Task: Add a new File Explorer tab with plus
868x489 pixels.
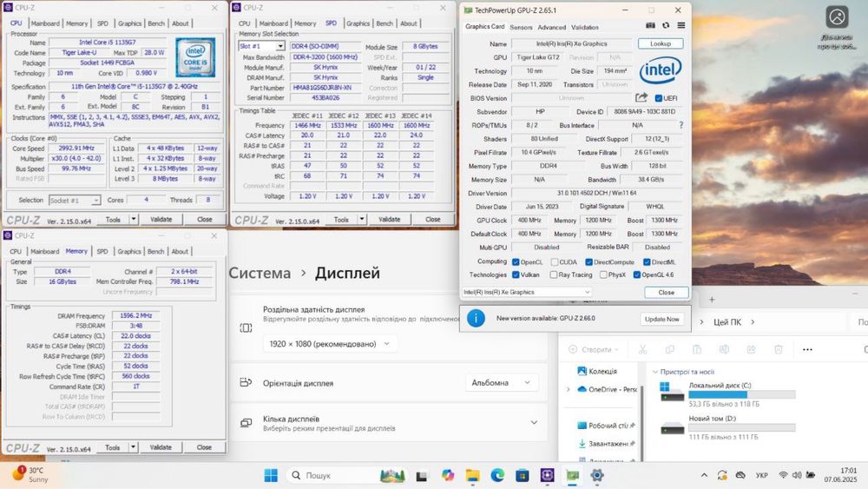Action: [x=712, y=300]
